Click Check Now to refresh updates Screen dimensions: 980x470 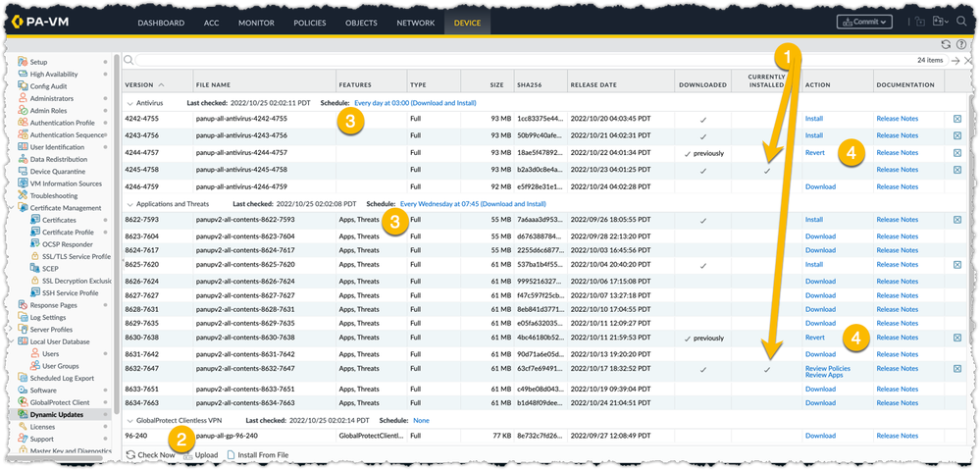pyautogui.click(x=151, y=455)
